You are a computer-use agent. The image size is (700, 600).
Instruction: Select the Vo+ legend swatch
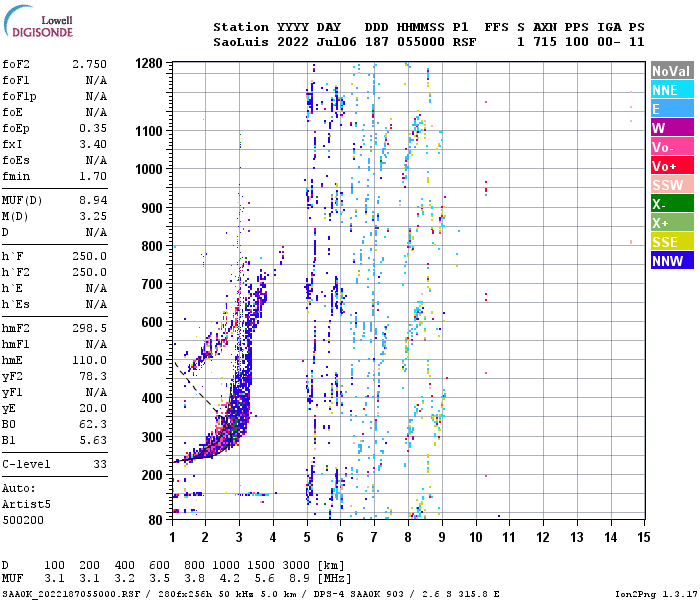tap(672, 166)
